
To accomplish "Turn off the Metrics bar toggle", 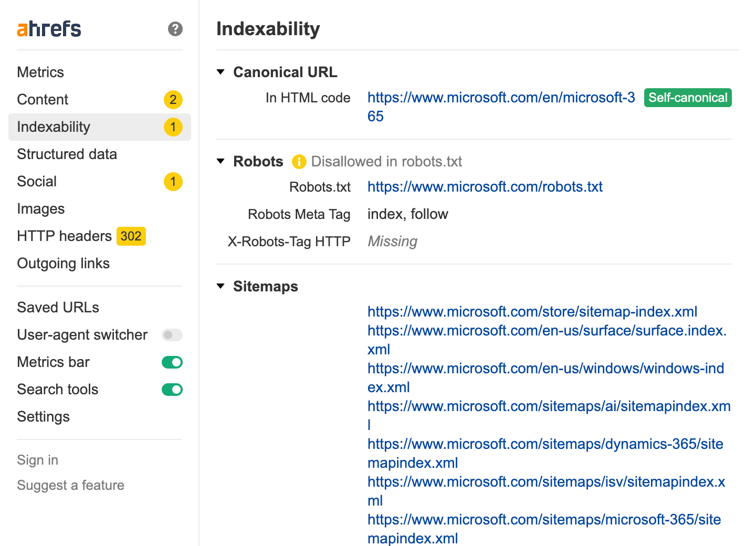I will click(x=172, y=362).
